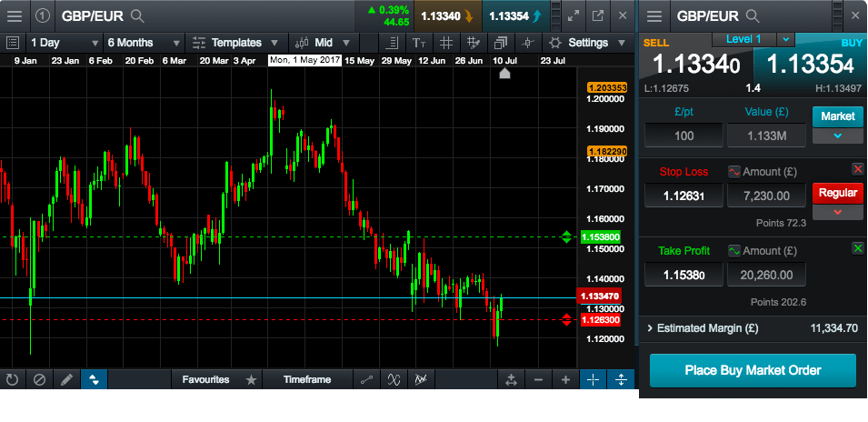The height and width of the screenshot is (422, 868).
Task: Grab the red stop loss handle at 1.126300
Action: pos(566,319)
